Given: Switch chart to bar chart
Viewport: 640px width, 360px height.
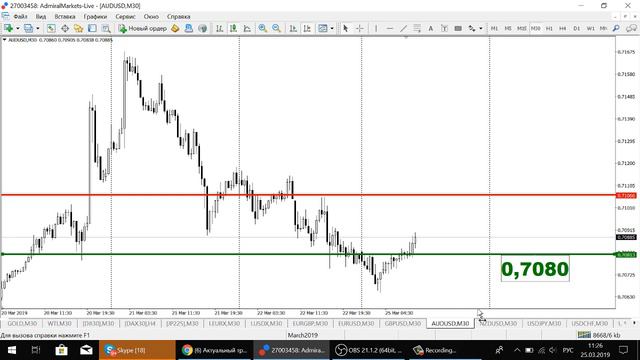Looking at the screenshot, I should tap(220, 28).
